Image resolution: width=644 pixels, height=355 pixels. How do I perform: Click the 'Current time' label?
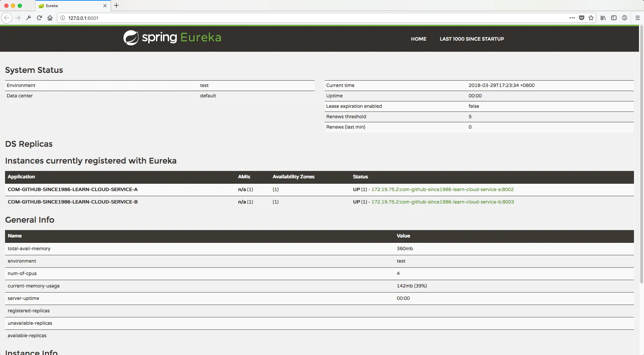click(x=340, y=85)
